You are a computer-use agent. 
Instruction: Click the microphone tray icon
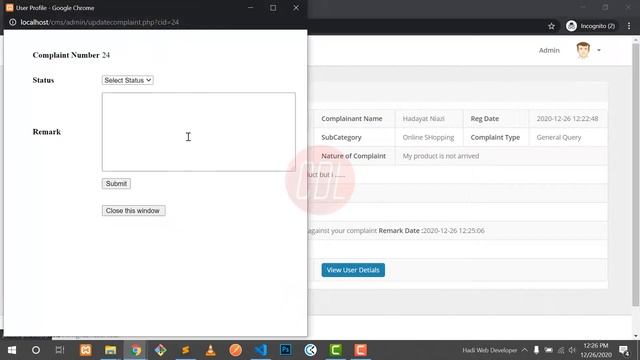tap(536, 350)
